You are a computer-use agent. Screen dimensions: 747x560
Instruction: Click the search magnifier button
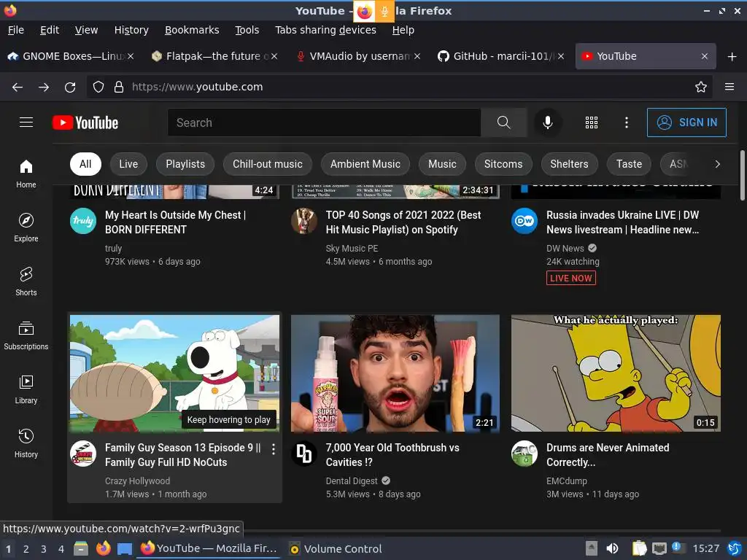point(503,122)
